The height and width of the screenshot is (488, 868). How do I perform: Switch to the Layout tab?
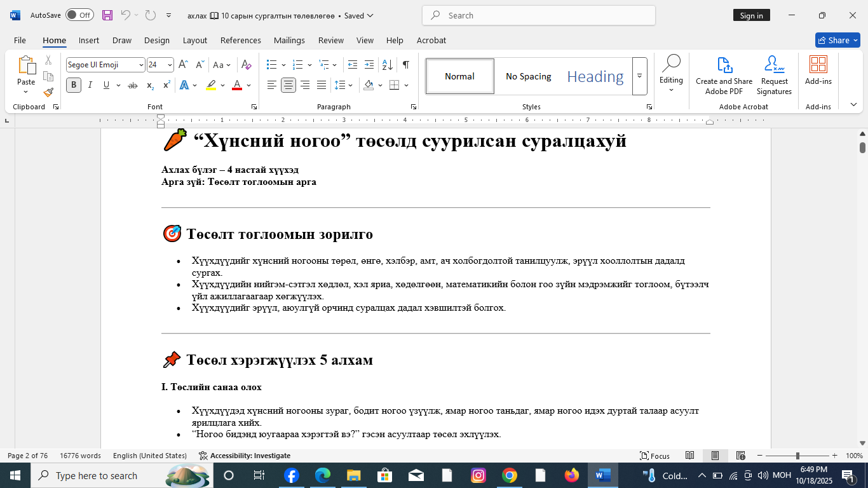coord(194,40)
